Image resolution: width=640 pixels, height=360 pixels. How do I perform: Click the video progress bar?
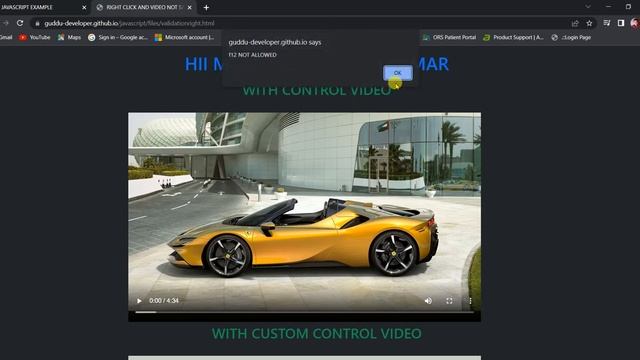(x=304, y=312)
